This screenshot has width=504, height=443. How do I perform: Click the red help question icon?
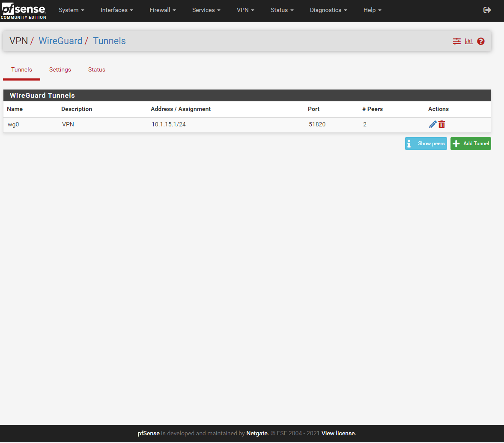[481, 41]
